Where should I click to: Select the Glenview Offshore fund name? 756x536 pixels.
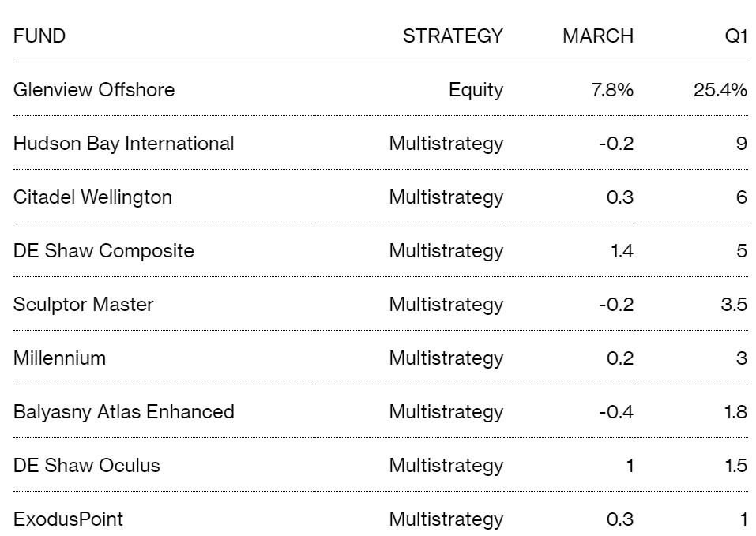tap(94, 89)
